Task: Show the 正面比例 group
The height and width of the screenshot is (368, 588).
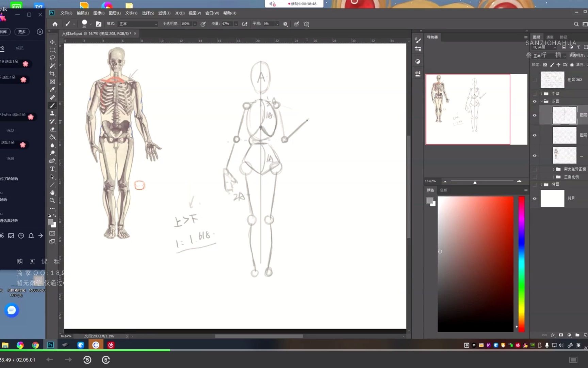Action: coord(534,177)
